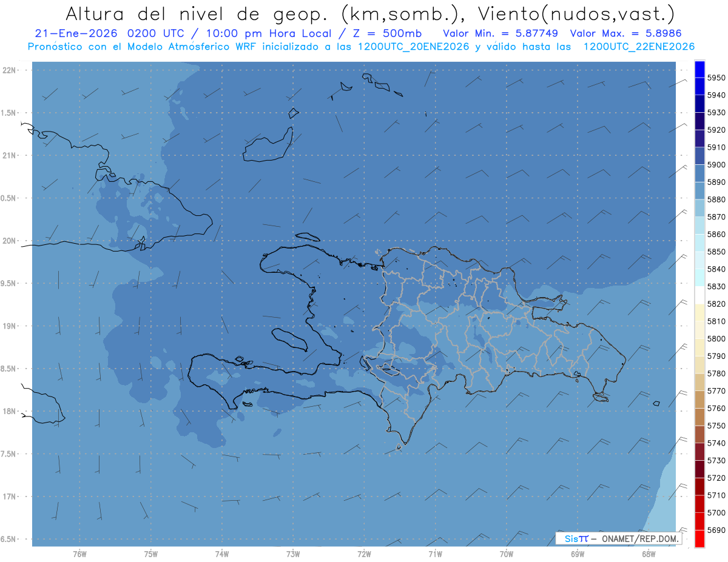Select the 5920 color bar label
Screen dimensions: 728x562
[x=716, y=130]
